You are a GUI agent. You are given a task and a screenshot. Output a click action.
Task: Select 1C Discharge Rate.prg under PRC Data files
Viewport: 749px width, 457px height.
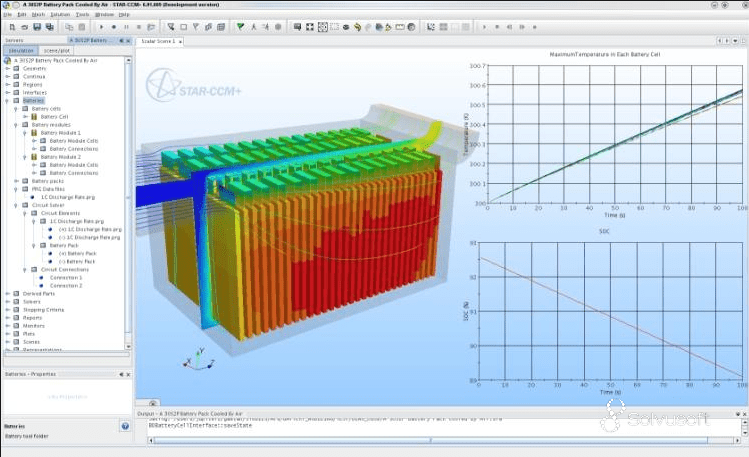tap(68, 197)
